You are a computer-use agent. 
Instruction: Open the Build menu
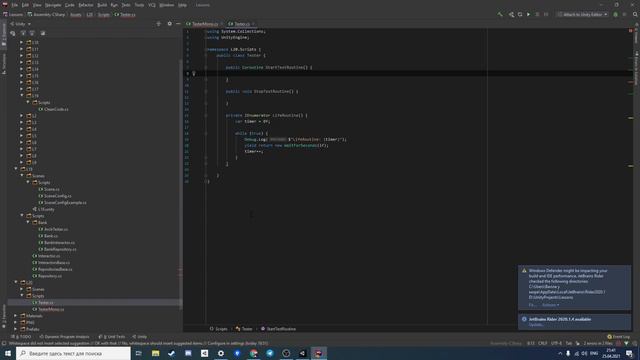pyautogui.click(x=102, y=5)
